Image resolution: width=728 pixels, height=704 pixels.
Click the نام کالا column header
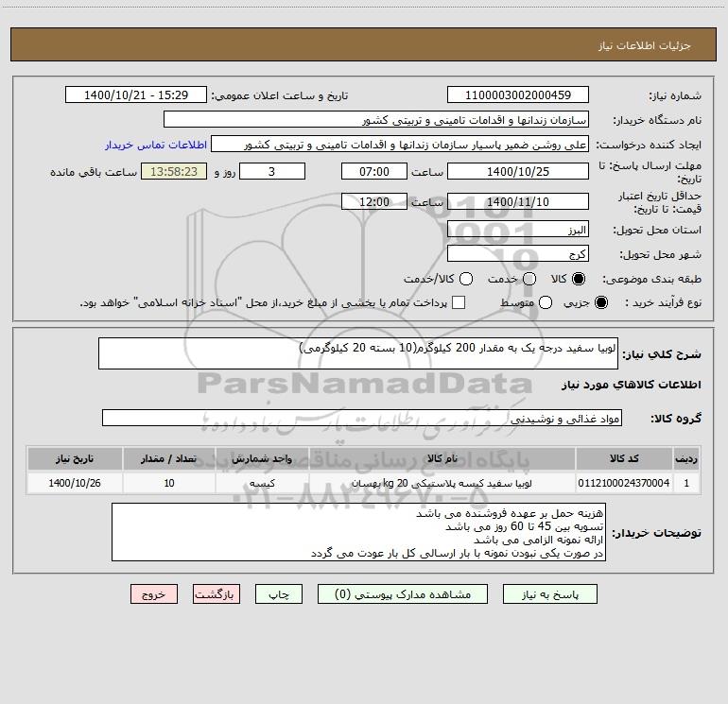[x=442, y=458]
